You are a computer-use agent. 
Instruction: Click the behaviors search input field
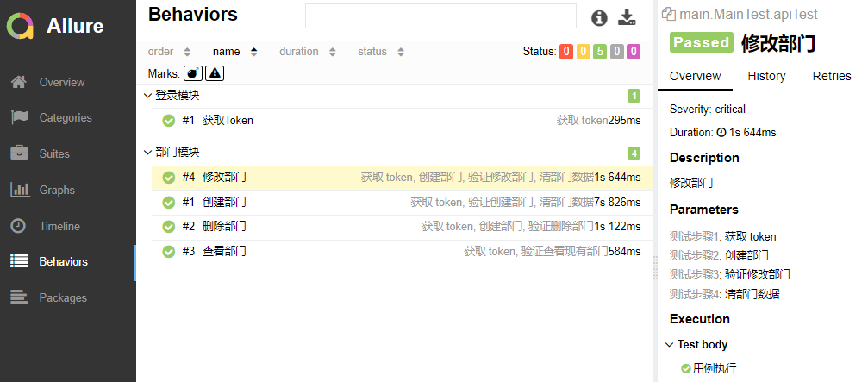pyautogui.click(x=440, y=16)
